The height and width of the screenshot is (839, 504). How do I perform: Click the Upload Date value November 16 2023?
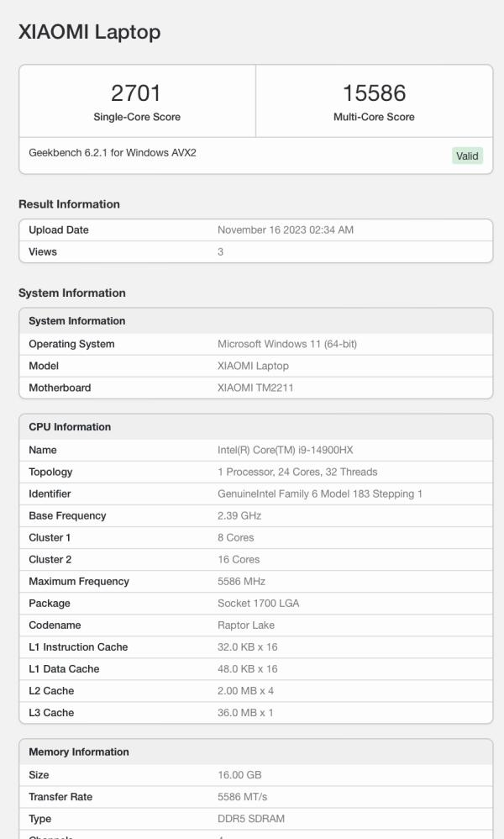click(285, 230)
